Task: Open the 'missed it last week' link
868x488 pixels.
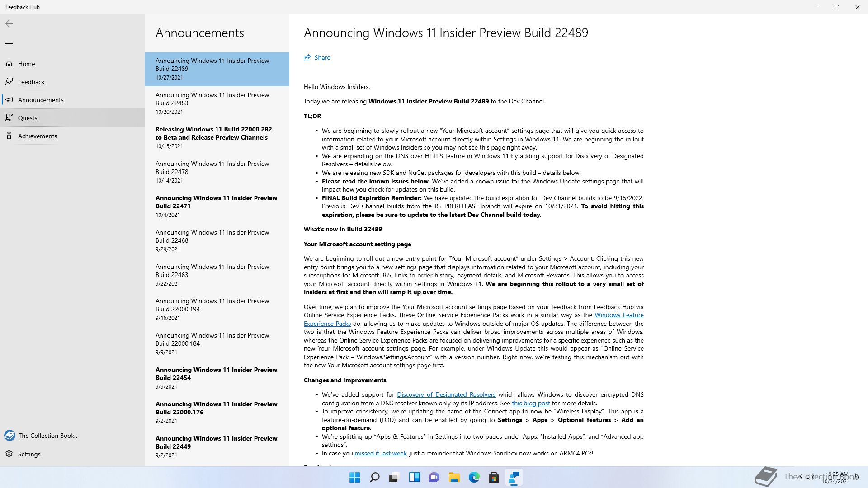Action: [x=380, y=453]
